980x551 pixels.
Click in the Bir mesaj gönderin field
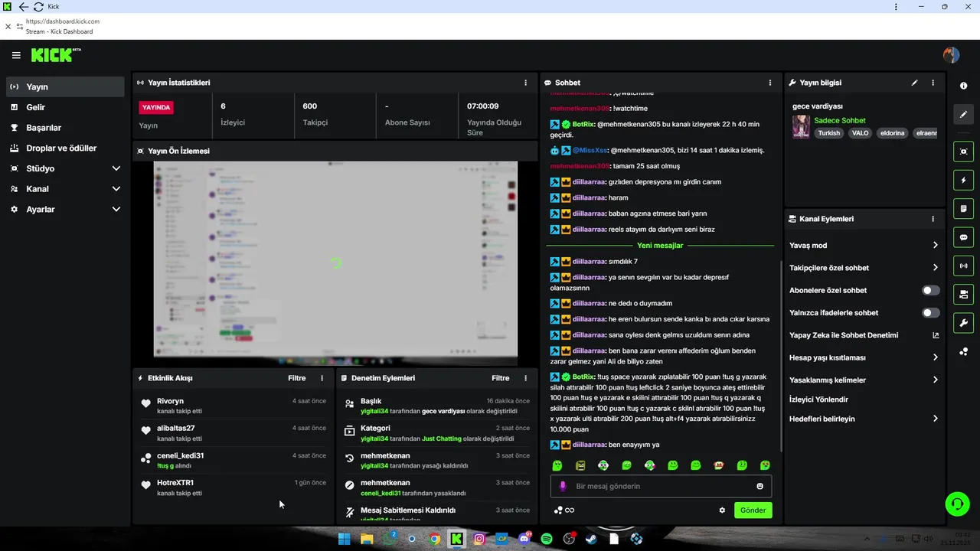tap(661, 486)
